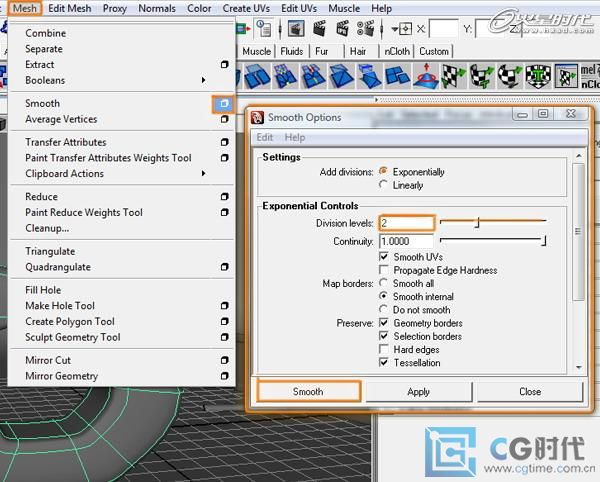Enable Propagate Edge Hardness checkbox
Image resolution: width=600 pixels, height=482 pixels.
click(x=385, y=270)
